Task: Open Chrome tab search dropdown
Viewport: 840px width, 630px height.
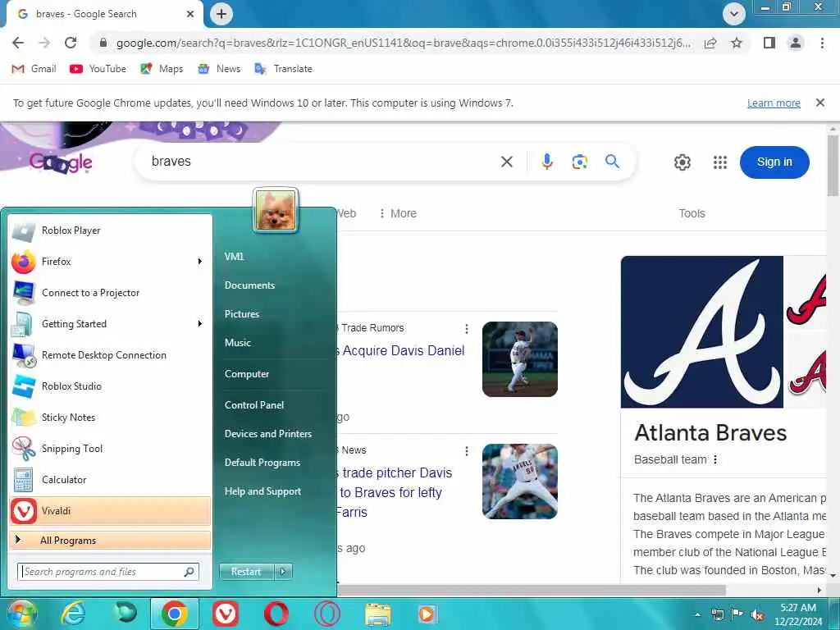Action: tap(734, 14)
